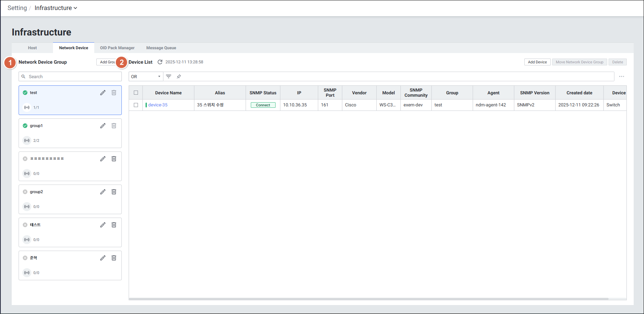644x314 pixels.
Task: Click the pin icon in the filter bar
Action: click(179, 76)
